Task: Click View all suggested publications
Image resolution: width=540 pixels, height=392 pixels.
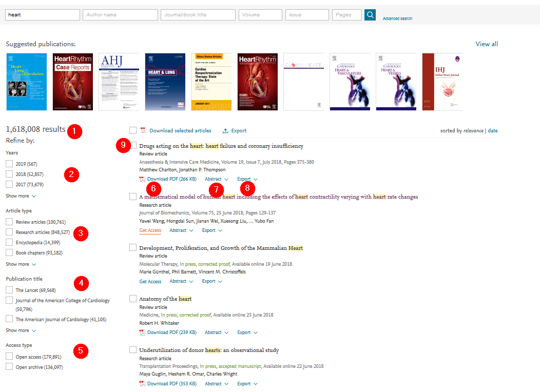Action: click(487, 44)
